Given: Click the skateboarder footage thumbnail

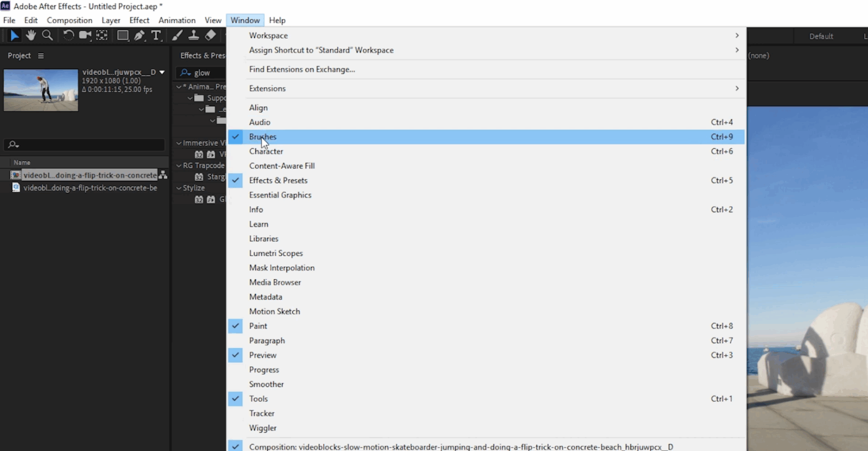Looking at the screenshot, I should click(41, 90).
